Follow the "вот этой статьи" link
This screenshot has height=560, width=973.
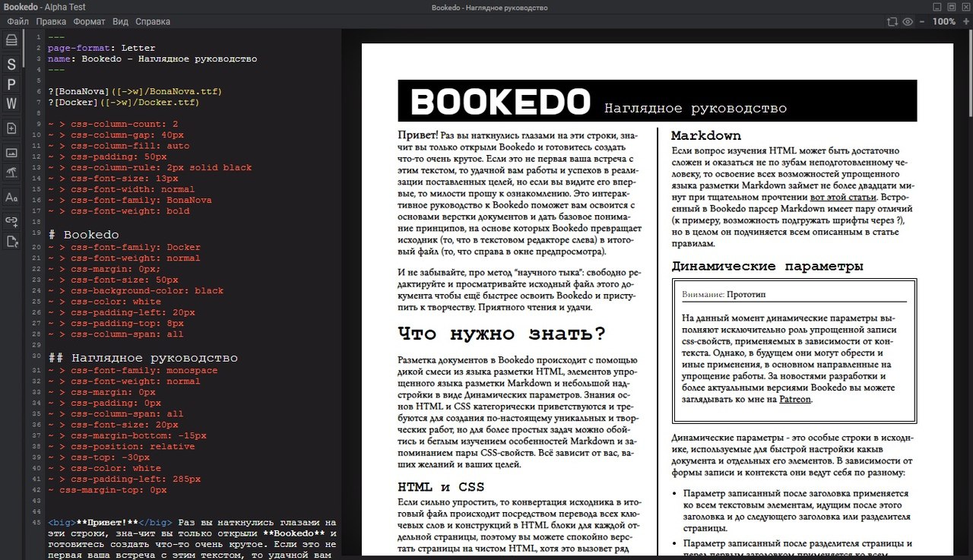pyautogui.click(x=843, y=197)
